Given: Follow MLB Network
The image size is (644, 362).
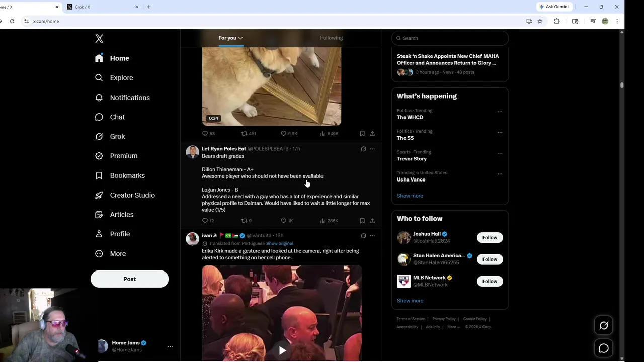Looking at the screenshot, I should click(x=490, y=282).
